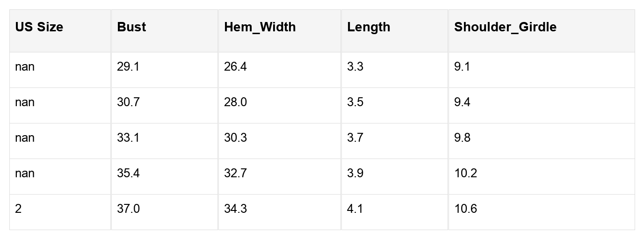
Task: Click the Bust value 33.1
Action: [128, 138]
